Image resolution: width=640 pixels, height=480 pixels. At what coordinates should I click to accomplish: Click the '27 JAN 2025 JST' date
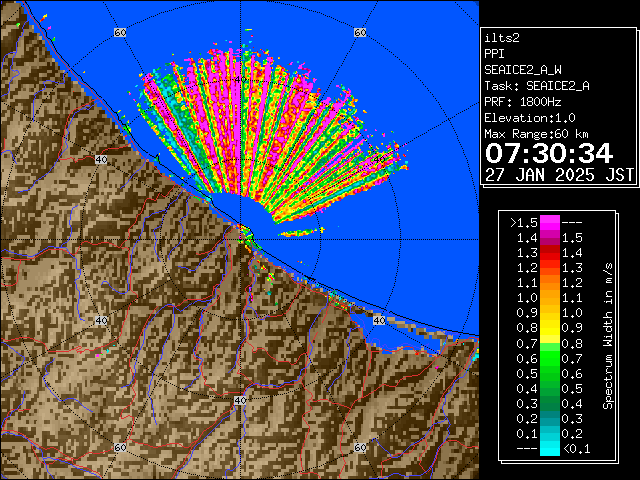pyautogui.click(x=559, y=175)
